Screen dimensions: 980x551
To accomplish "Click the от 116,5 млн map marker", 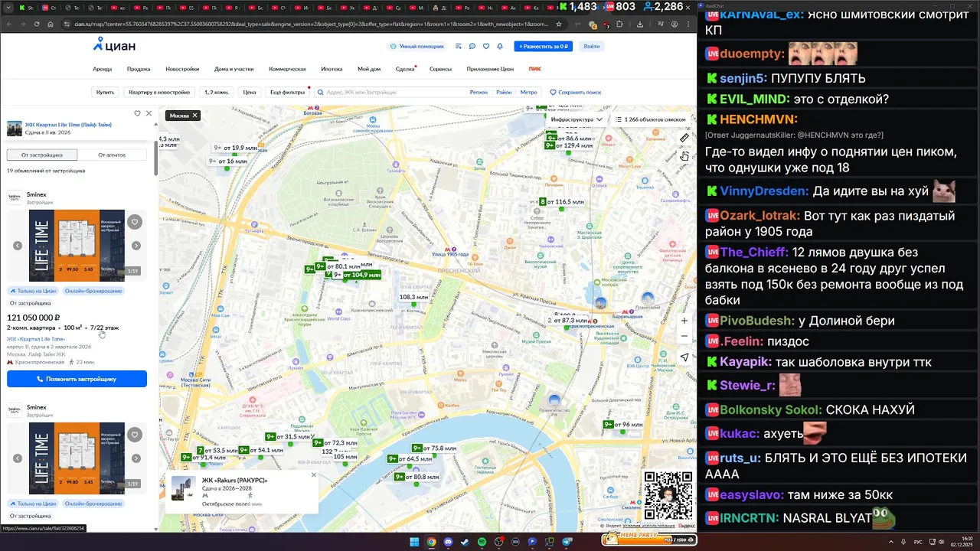I will (562, 202).
